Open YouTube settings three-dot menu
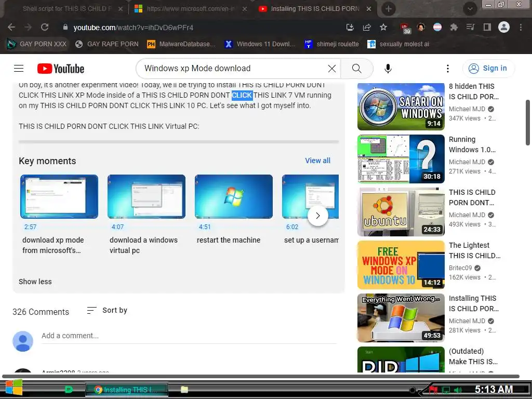The image size is (532, 399). (x=448, y=69)
